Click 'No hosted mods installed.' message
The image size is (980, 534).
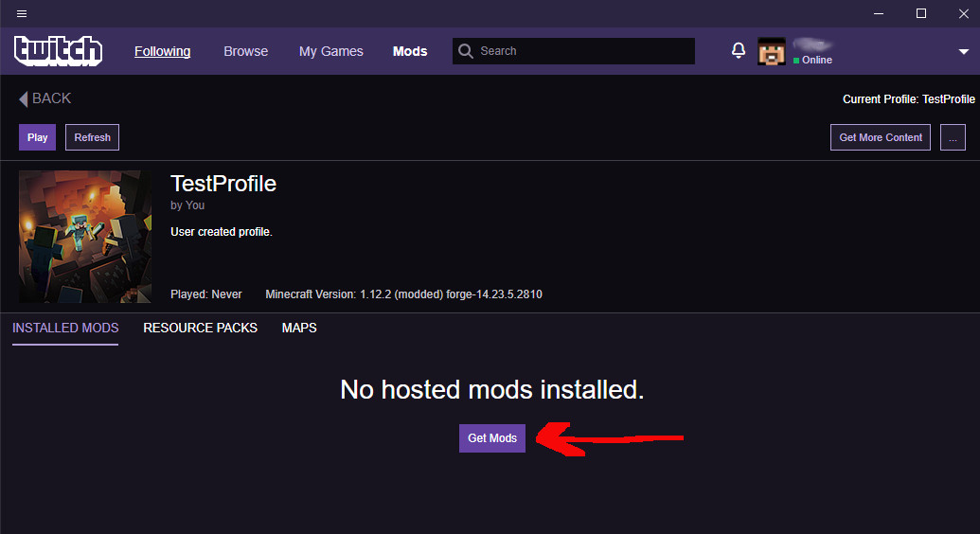click(x=491, y=389)
